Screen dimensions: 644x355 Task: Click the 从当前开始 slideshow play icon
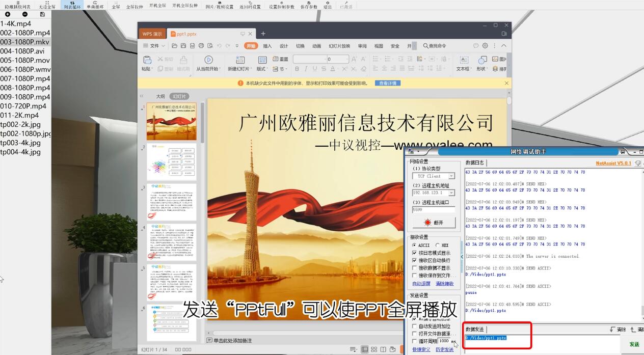[x=208, y=60]
